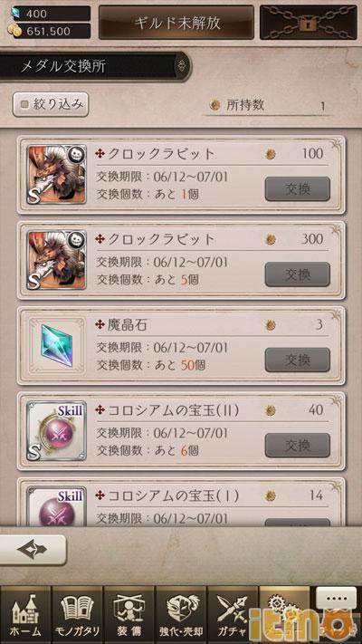
Task: Tap the コロシアムの宝玉(II) skill icon
Action: (x=57, y=431)
